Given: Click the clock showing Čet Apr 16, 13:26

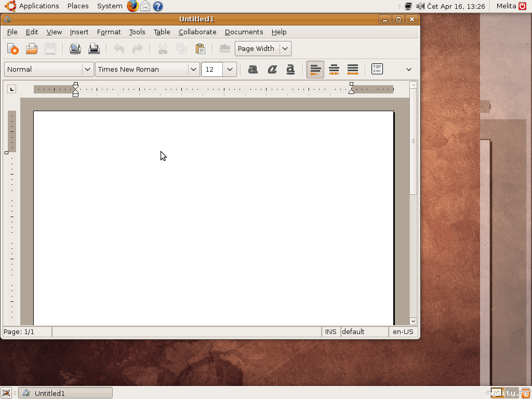Looking at the screenshot, I should tap(456, 6).
